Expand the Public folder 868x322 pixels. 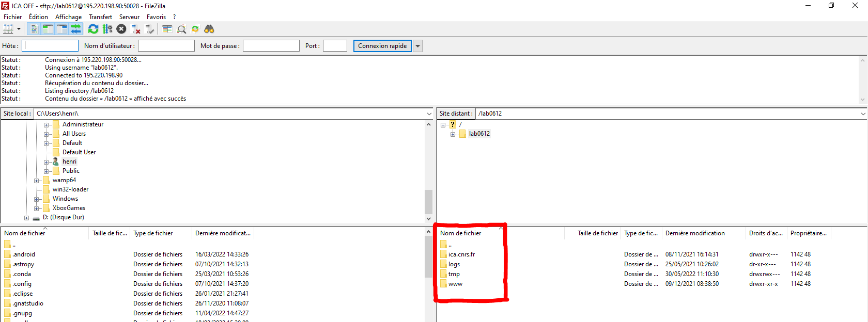[x=46, y=171]
